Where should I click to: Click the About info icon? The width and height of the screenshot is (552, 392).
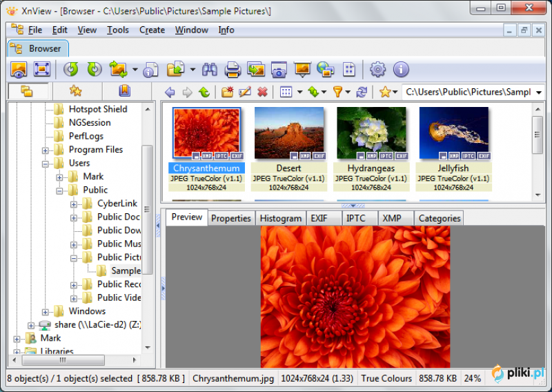click(x=401, y=70)
